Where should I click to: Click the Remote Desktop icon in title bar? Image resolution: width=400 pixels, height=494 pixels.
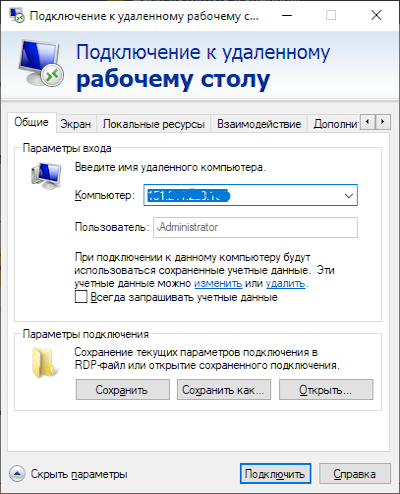[17, 15]
